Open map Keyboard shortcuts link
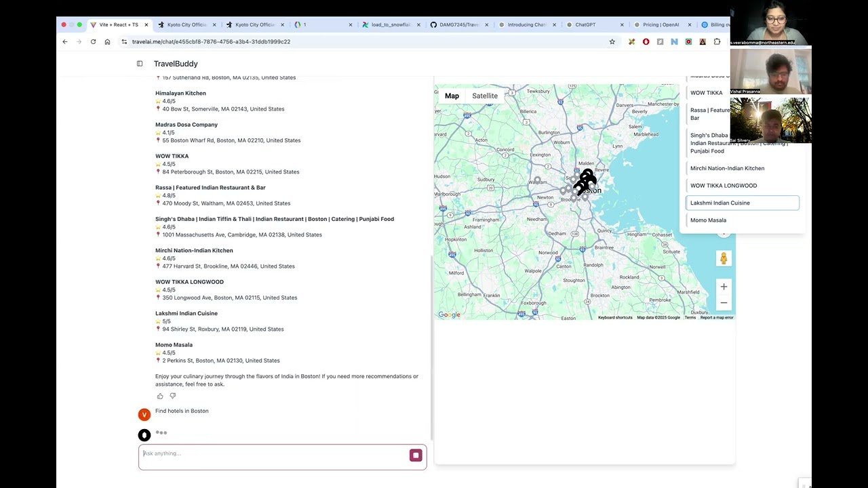 [x=615, y=317]
